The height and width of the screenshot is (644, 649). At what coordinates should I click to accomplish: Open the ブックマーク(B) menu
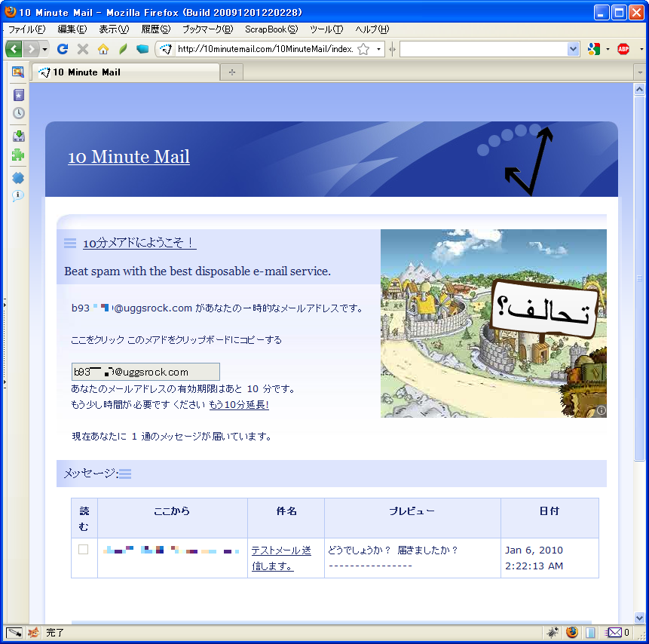click(x=208, y=29)
